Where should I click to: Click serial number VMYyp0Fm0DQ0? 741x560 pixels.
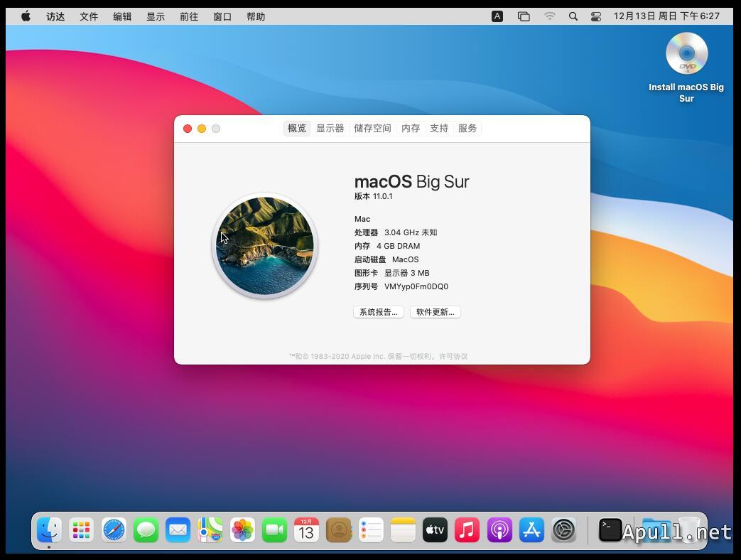pos(416,286)
